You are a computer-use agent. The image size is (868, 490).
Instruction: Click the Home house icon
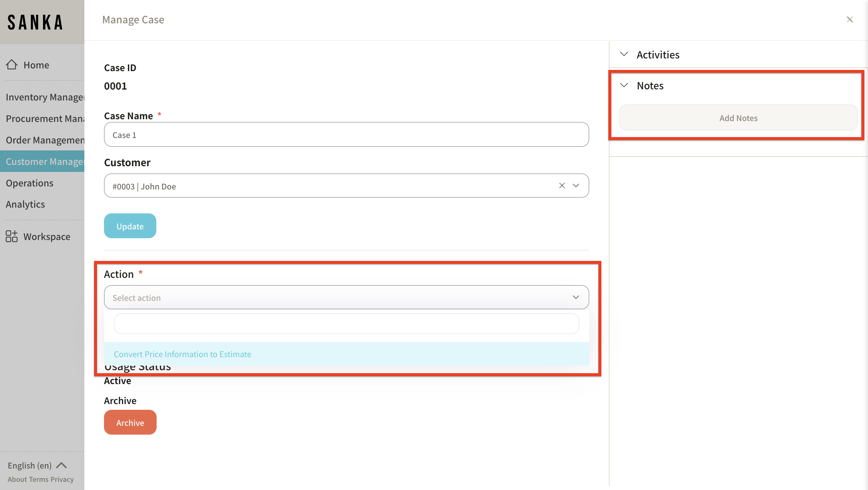[11, 64]
